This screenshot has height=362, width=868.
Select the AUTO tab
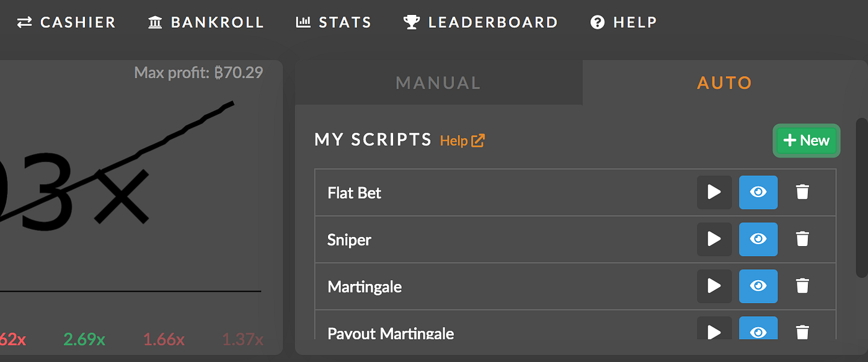tap(724, 82)
